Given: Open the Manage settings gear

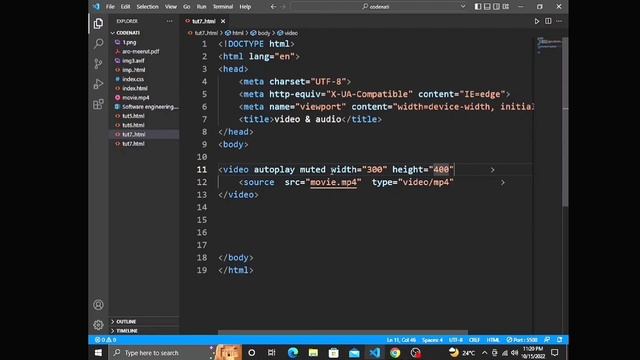Looking at the screenshot, I should click(98, 325).
